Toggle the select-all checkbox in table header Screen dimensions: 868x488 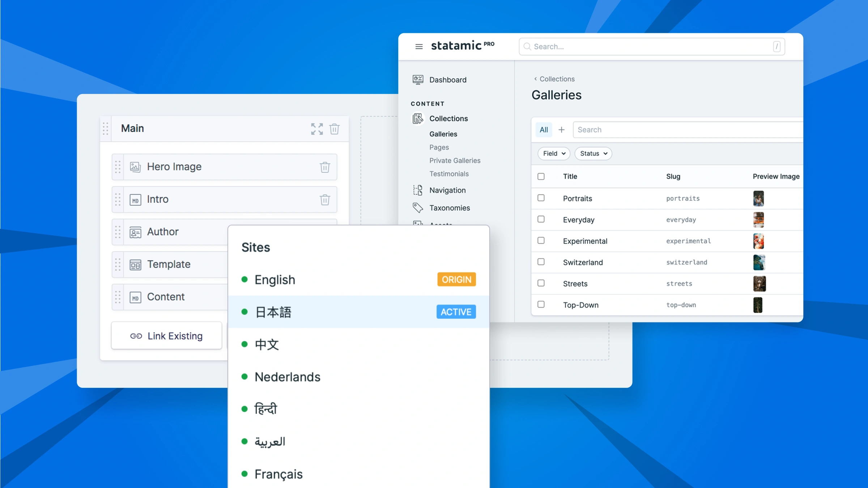coord(541,176)
